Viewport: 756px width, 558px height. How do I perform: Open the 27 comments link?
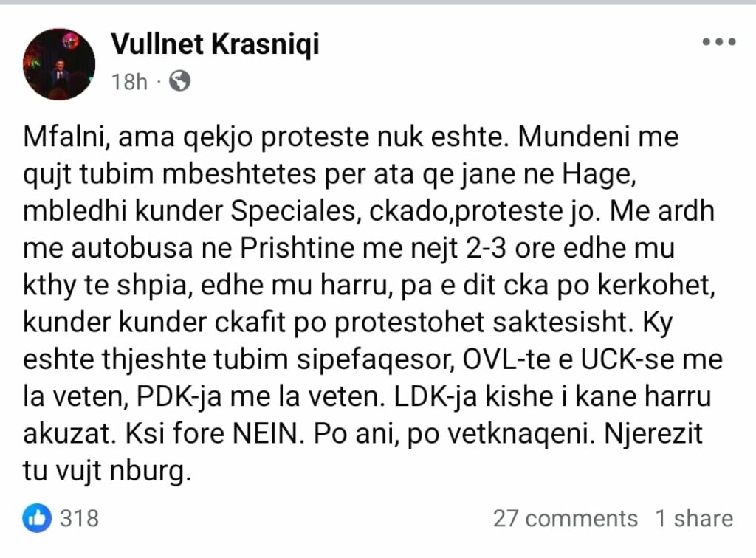(565, 518)
